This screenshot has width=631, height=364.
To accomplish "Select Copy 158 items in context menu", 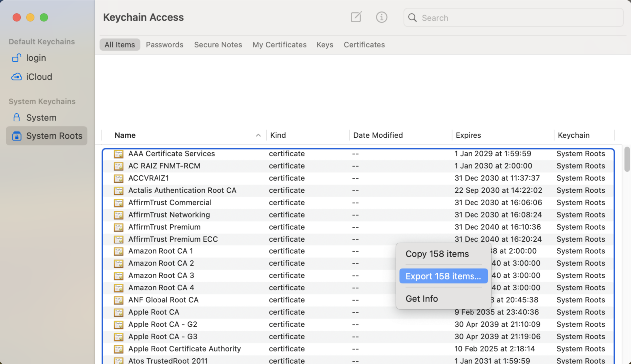I will [x=437, y=254].
